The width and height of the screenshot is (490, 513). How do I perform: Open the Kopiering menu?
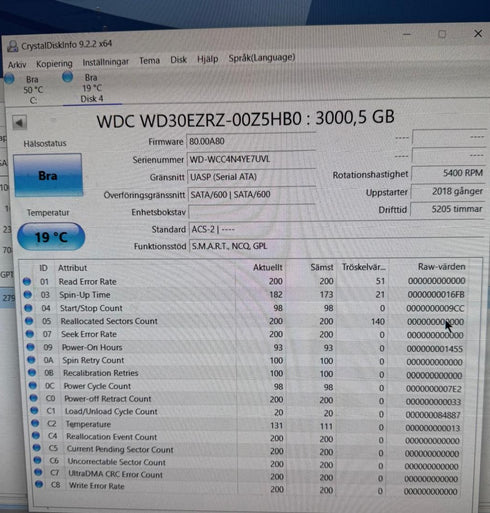pyautogui.click(x=54, y=63)
